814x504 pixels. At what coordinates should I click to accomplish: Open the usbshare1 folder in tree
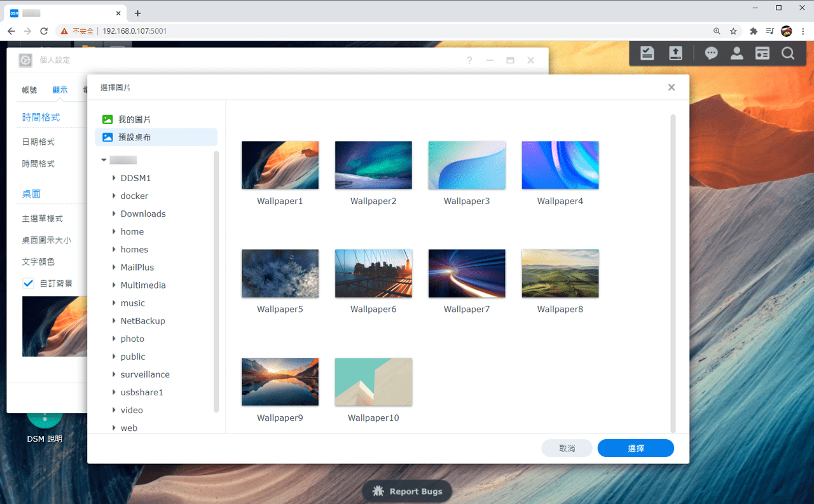[142, 392]
